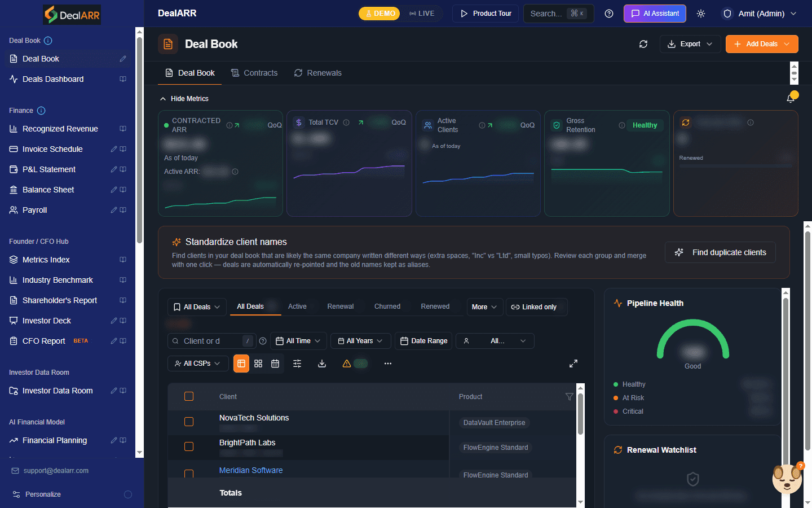This screenshot has width=812, height=508.
Task: Collapse the Hide Metrics section
Action: point(184,99)
